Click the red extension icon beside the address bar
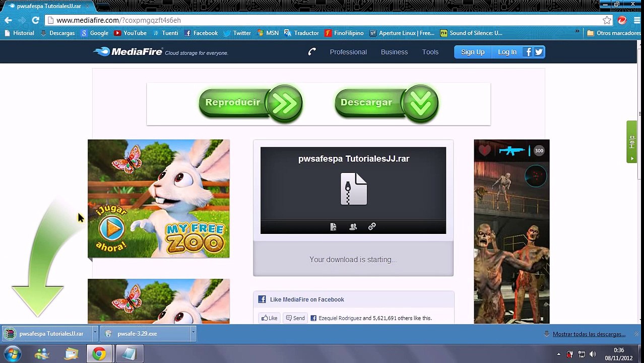This screenshot has height=363, width=644. (x=622, y=20)
